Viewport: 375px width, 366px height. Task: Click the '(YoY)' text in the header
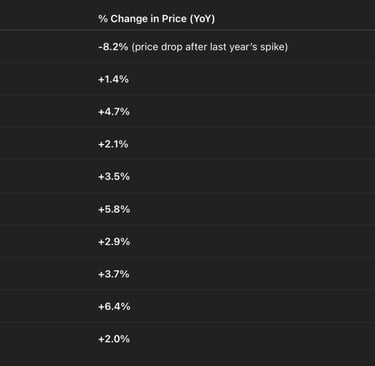(x=202, y=19)
